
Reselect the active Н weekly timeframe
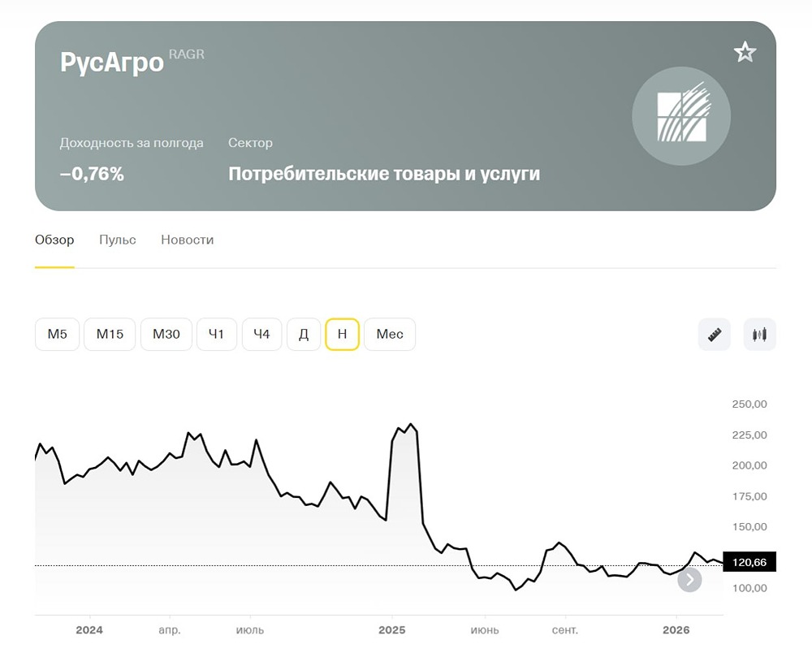pyautogui.click(x=342, y=334)
